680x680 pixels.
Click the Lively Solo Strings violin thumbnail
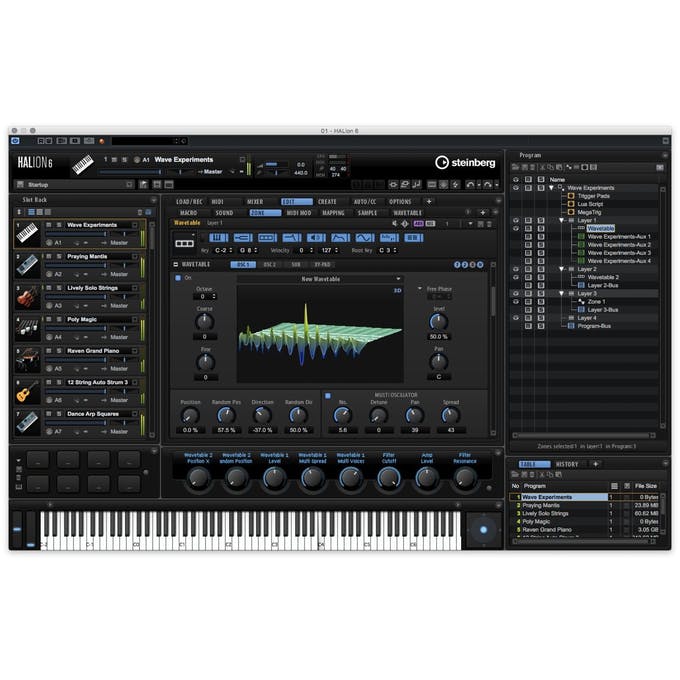point(28,297)
